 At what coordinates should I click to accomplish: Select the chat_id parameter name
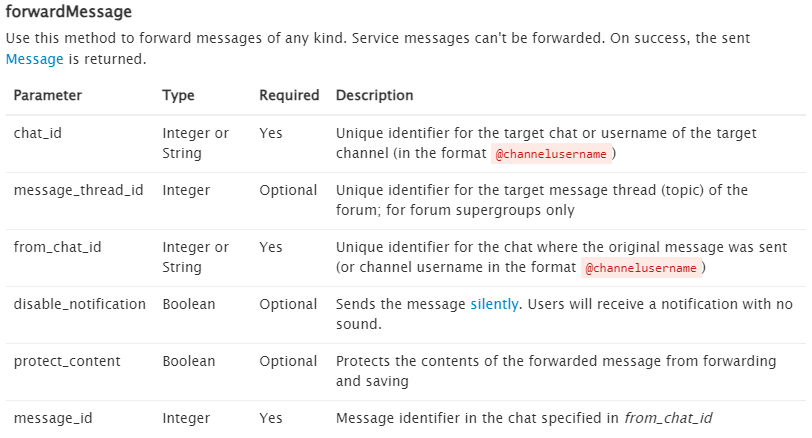37,133
